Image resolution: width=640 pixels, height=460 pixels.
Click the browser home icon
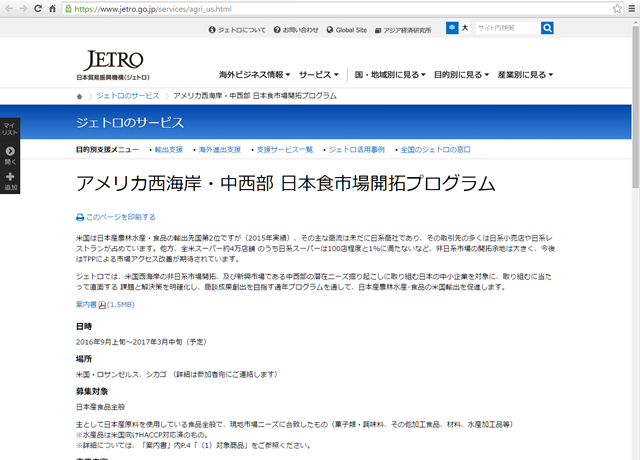click(76, 8)
